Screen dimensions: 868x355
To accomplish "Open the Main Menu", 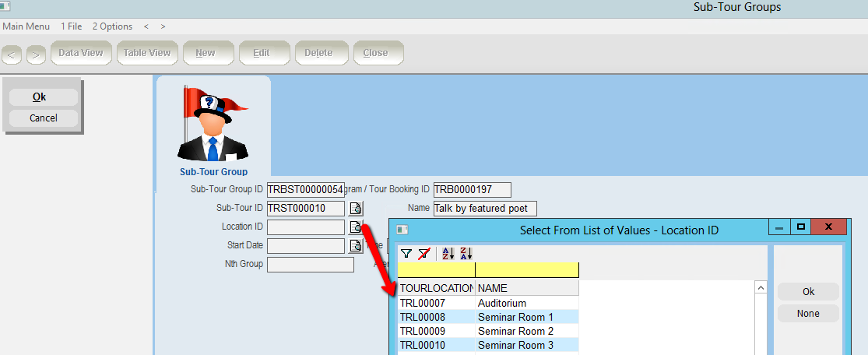I will click(26, 26).
